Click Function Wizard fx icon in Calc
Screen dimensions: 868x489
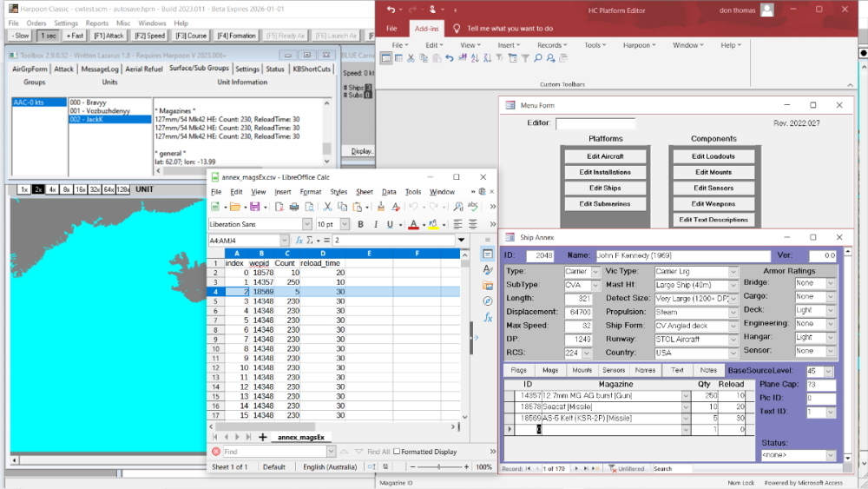tap(299, 241)
